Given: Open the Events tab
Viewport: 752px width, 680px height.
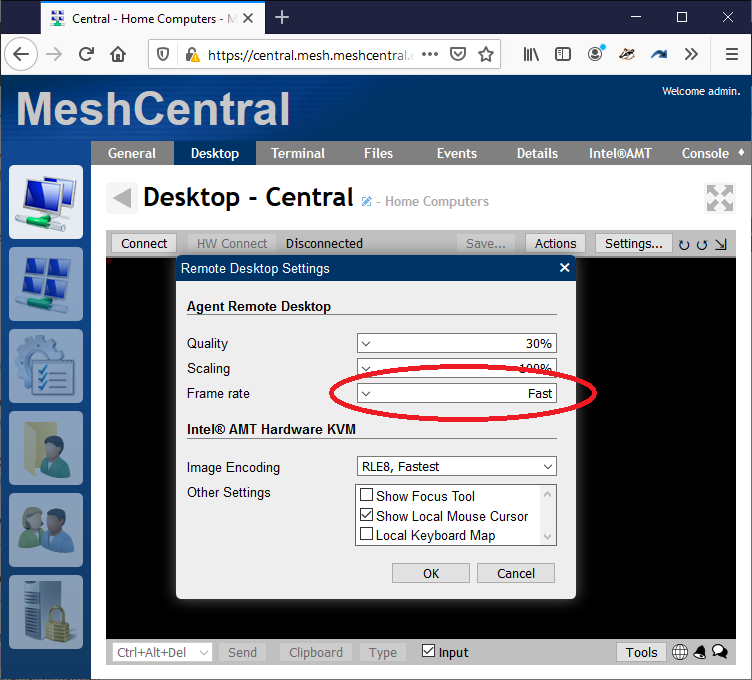Looking at the screenshot, I should (x=457, y=153).
